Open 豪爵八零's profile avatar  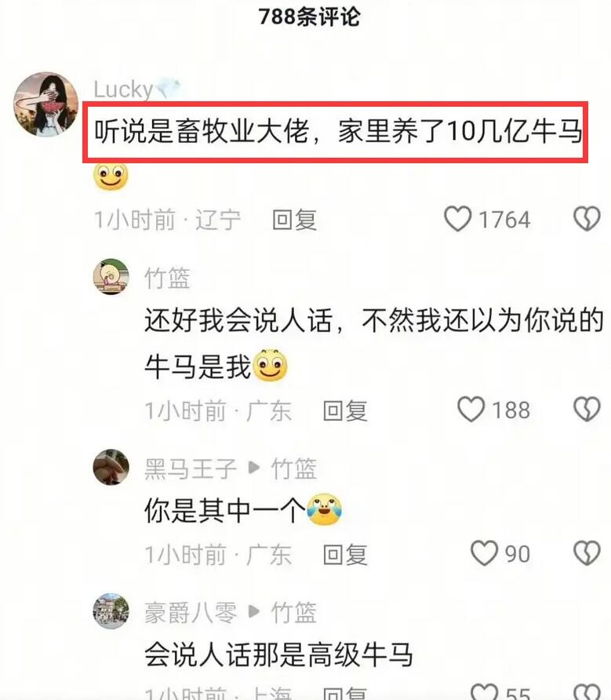111,611
